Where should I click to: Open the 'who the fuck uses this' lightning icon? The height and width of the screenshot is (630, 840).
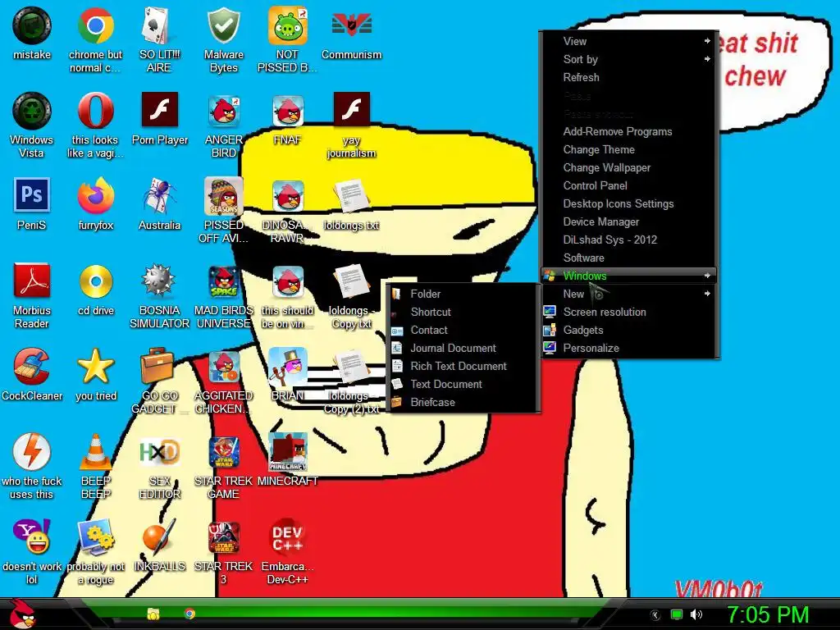point(32,452)
